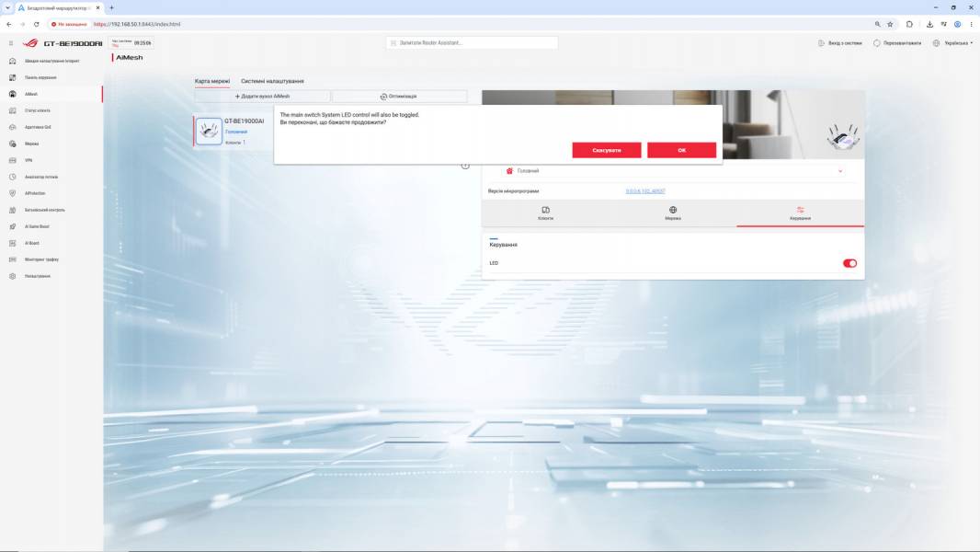This screenshot has height=552, width=980.
Task: Open the browser three-dot menu
Action: pyautogui.click(x=971, y=25)
